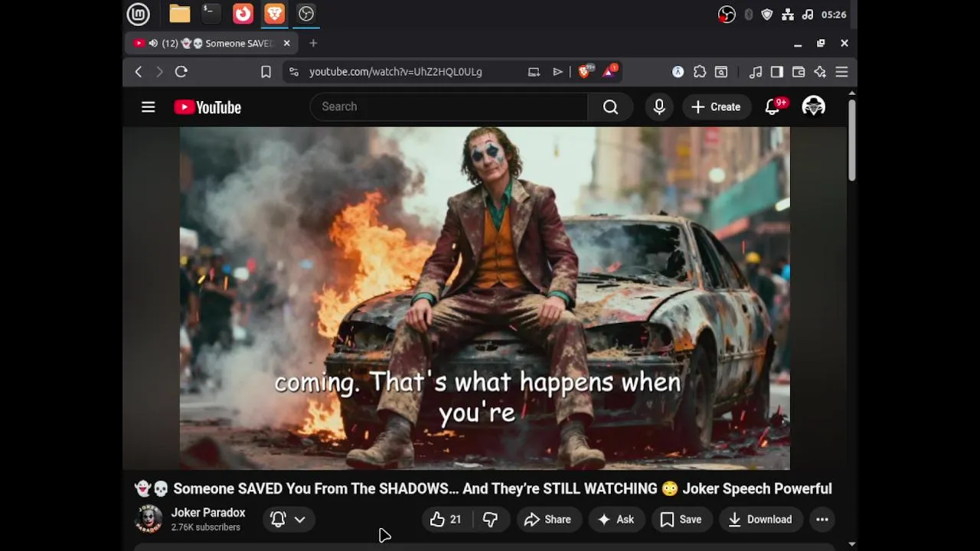
Task: Click the send-tab arrow icon
Action: [x=558, y=72]
